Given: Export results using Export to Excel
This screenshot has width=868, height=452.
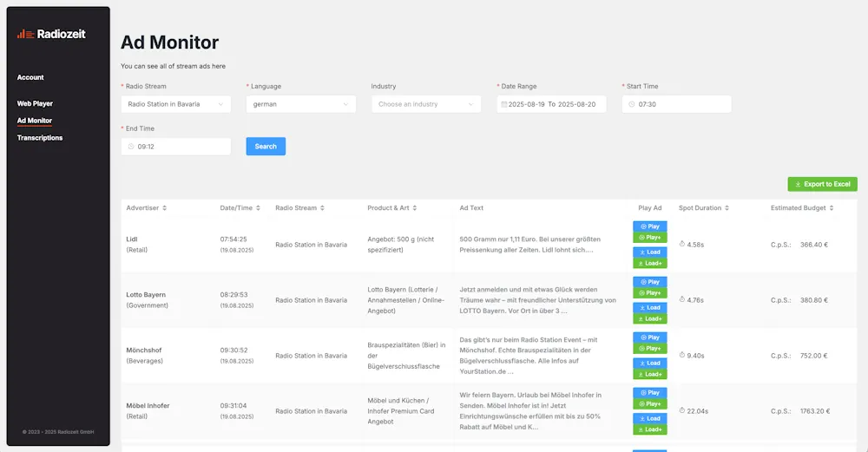Looking at the screenshot, I should tap(822, 184).
